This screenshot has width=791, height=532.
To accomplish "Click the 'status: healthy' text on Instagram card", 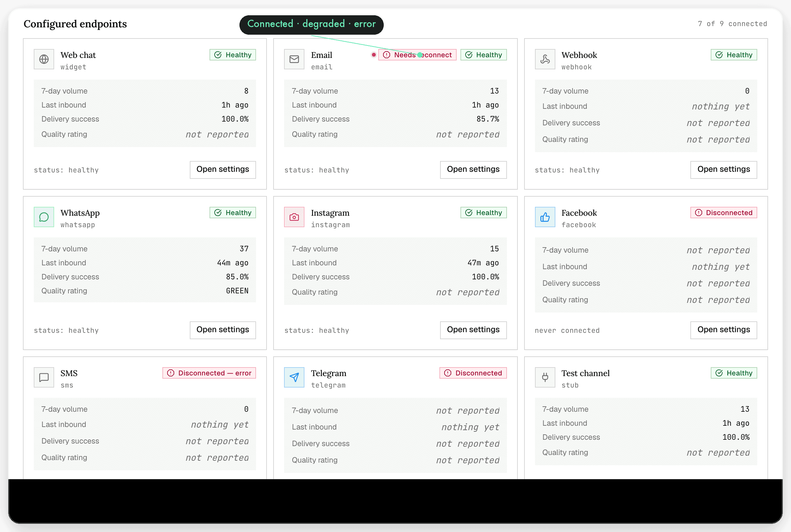I will 317,331.
